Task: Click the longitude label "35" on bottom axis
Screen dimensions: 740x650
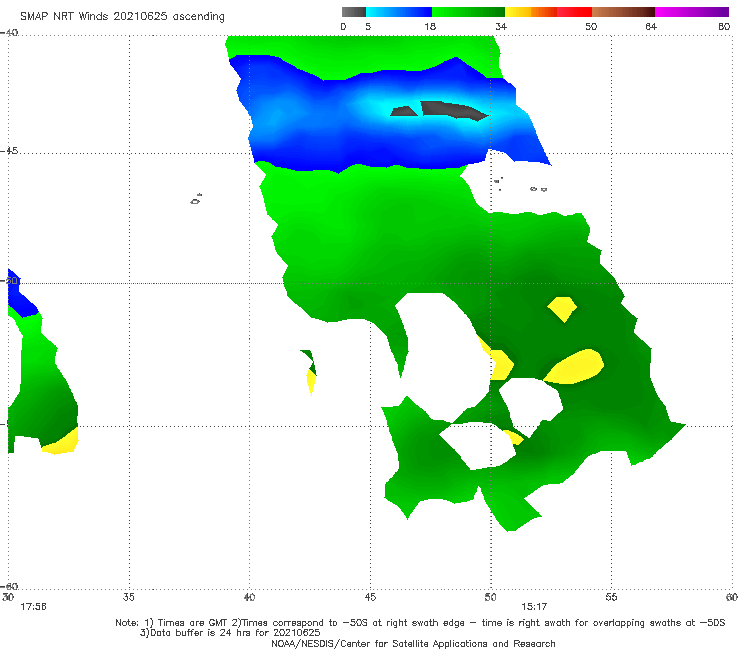Action: [129, 597]
